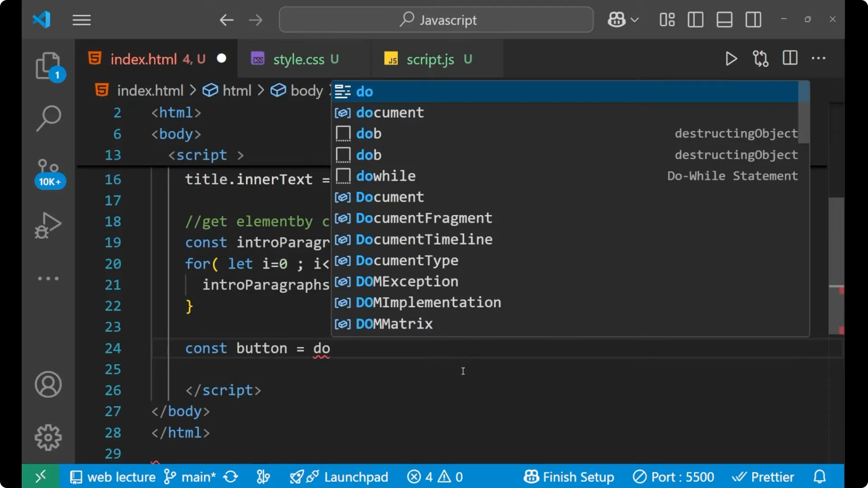
Task: Toggle the primary sidebar visibility
Action: point(695,19)
